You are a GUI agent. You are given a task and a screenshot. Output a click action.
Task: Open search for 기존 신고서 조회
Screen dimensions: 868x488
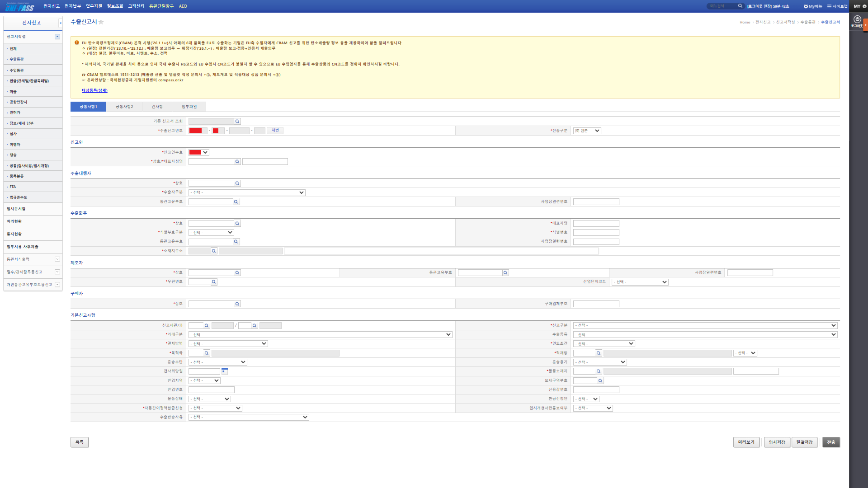[237, 122]
